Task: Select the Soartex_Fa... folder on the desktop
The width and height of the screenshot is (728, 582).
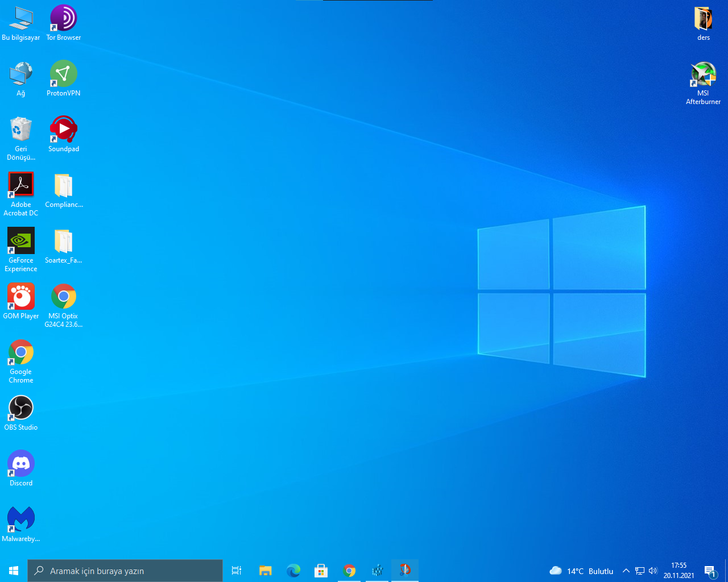Action: [x=64, y=246]
